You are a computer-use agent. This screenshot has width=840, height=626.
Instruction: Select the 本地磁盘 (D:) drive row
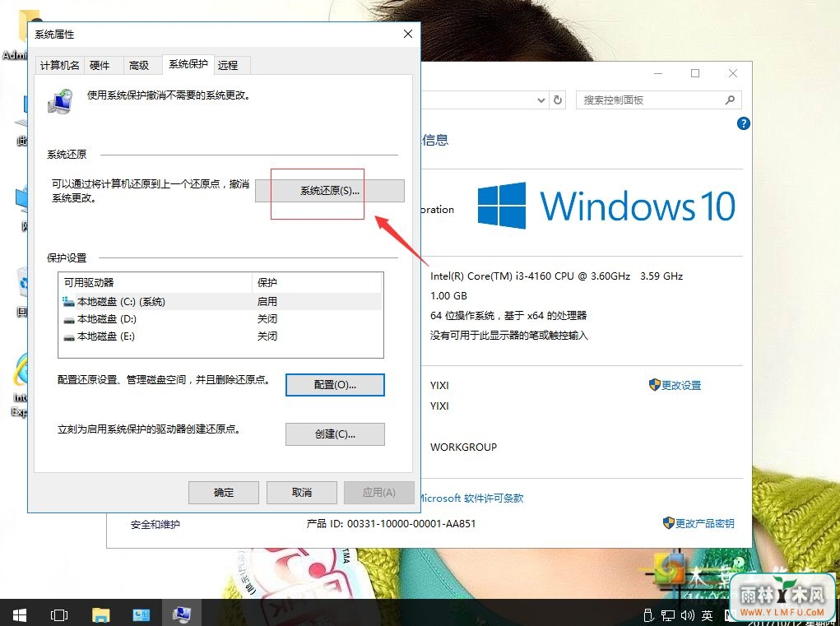click(x=220, y=319)
